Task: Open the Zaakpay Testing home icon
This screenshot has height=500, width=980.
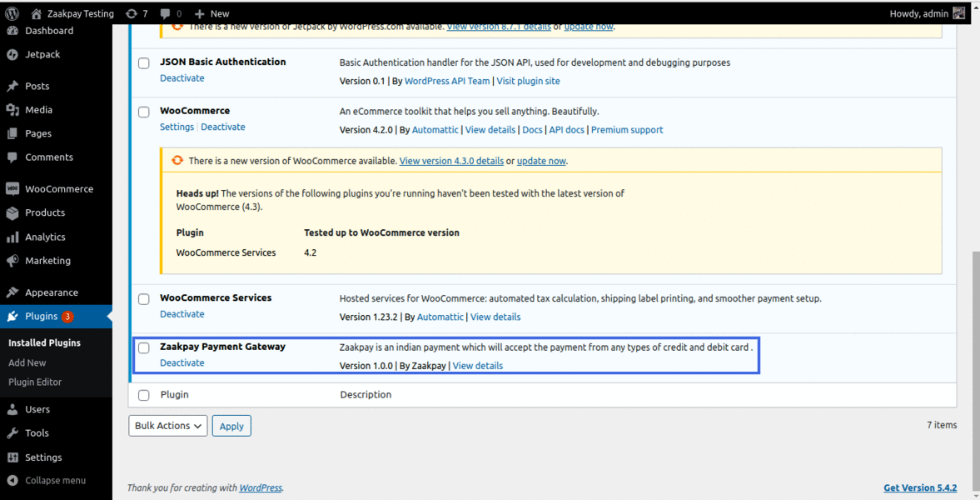Action: [37, 13]
